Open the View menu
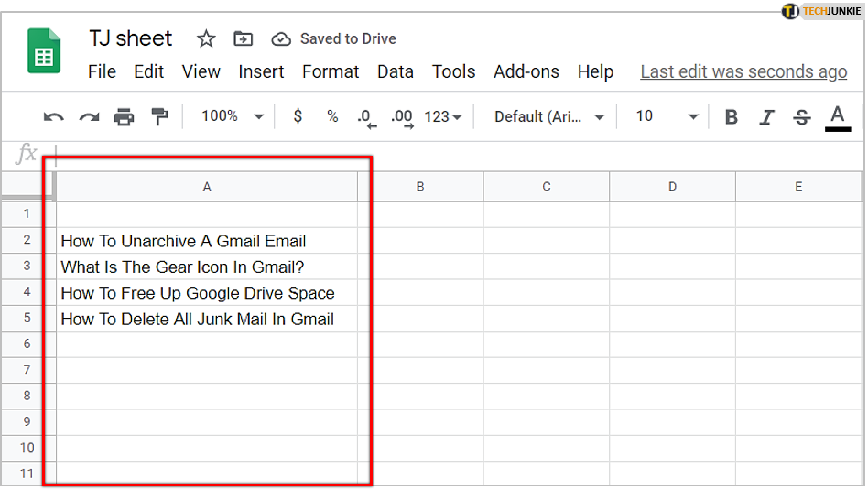This screenshot has width=868, height=491. 201,72
